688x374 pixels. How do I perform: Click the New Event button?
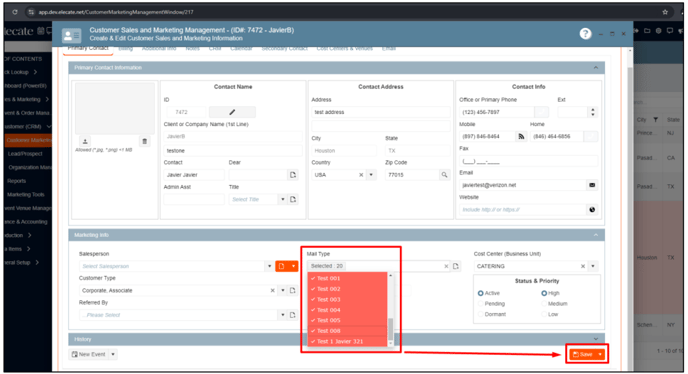click(89, 354)
